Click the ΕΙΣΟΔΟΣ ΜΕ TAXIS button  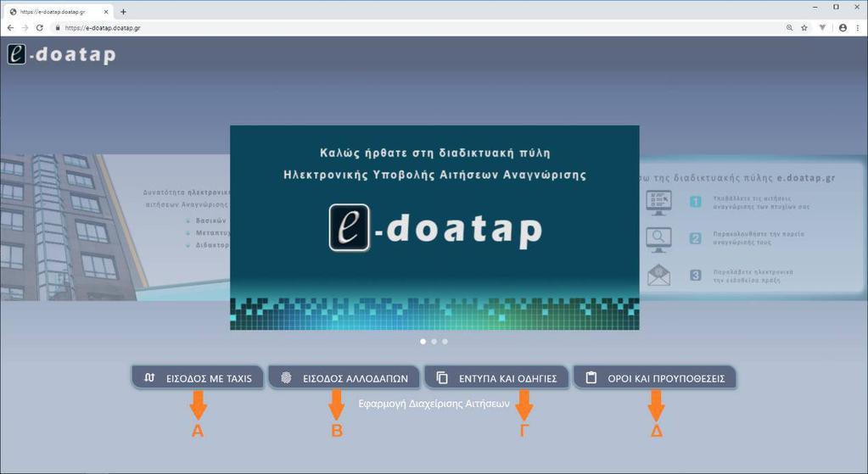[x=198, y=378]
